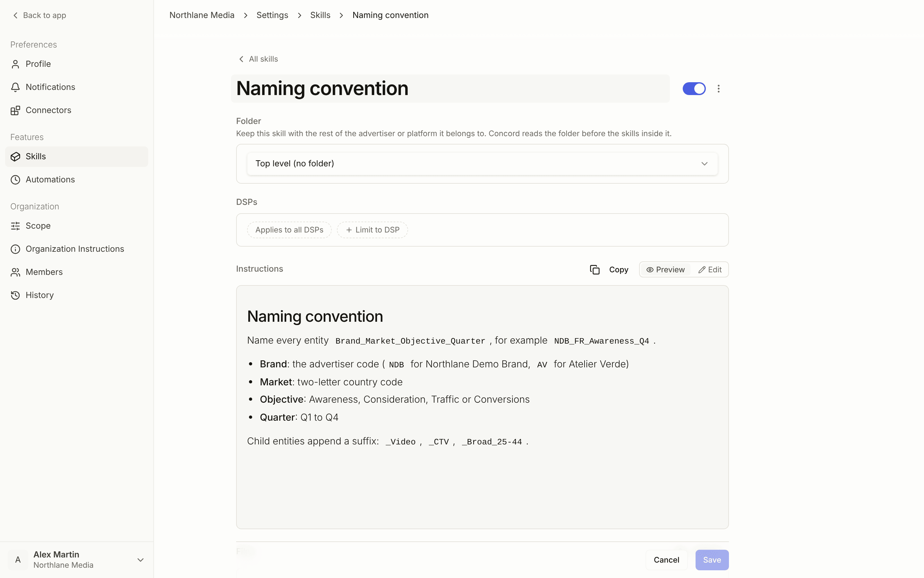Go to Members in the sidebar
Screen dimensions: 924x578
tap(76, 272)
